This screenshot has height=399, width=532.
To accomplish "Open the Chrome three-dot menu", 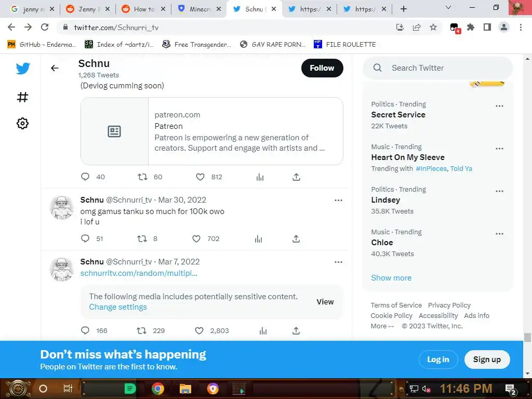I will coord(521,27).
